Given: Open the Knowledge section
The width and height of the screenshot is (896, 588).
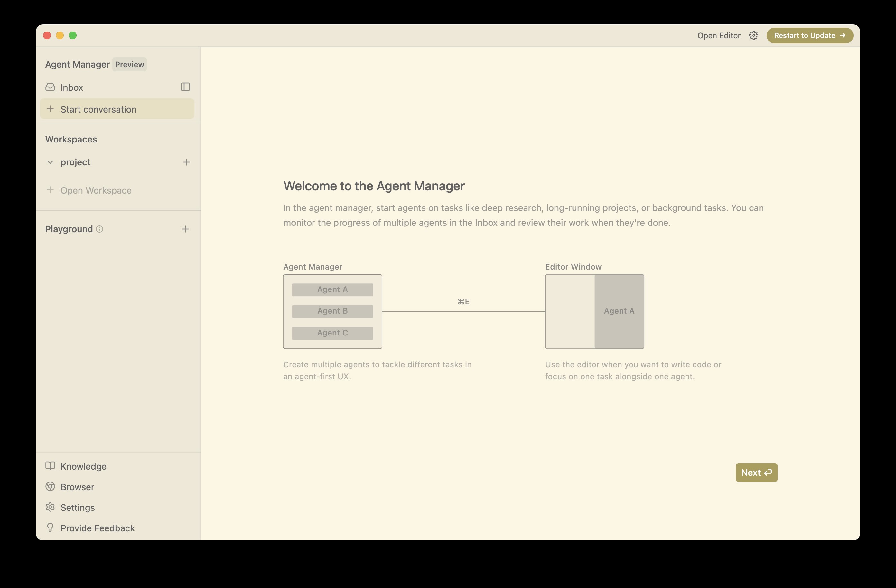Looking at the screenshot, I should (83, 466).
